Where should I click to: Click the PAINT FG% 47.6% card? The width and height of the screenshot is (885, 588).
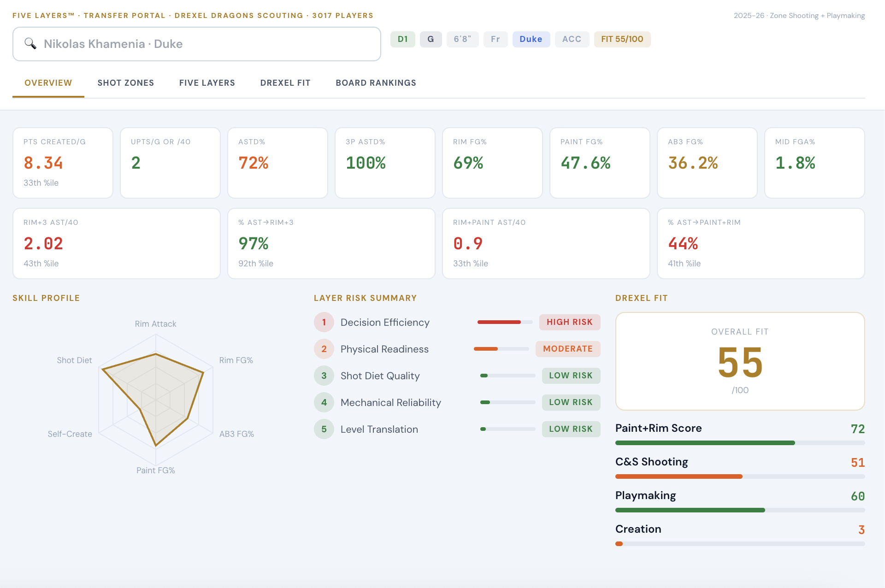tap(600, 163)
